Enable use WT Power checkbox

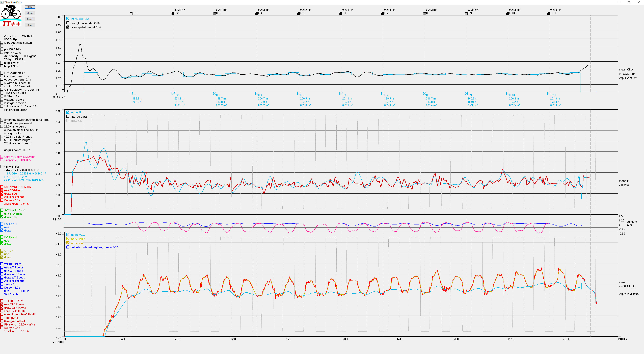click(2, 267)
